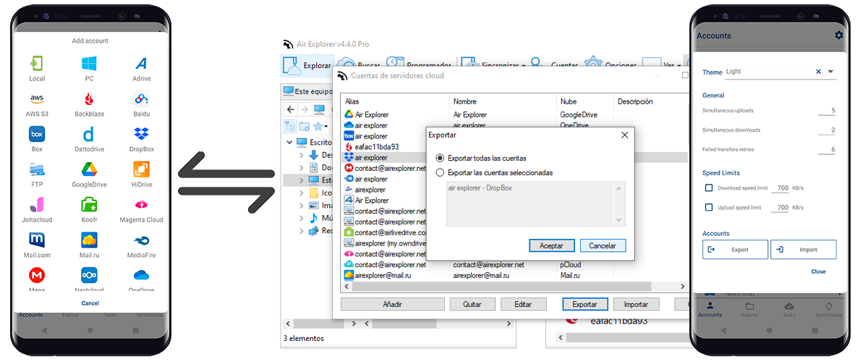Enable Download speed limit checkbox

coord(709,188)
